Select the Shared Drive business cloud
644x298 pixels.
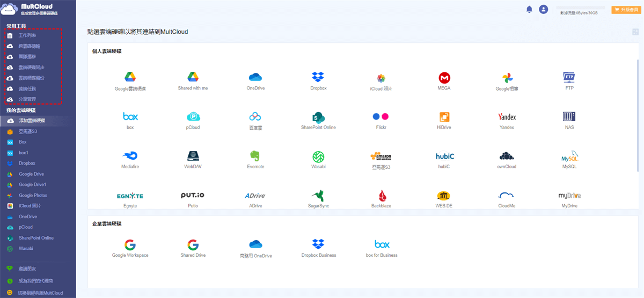coord(193,249)
